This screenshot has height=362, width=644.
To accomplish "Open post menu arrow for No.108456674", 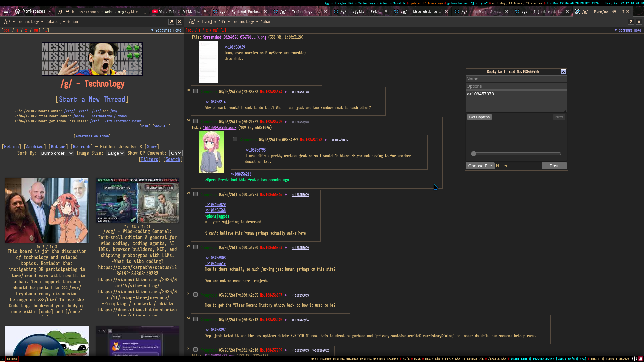I will tap(286, 92).
